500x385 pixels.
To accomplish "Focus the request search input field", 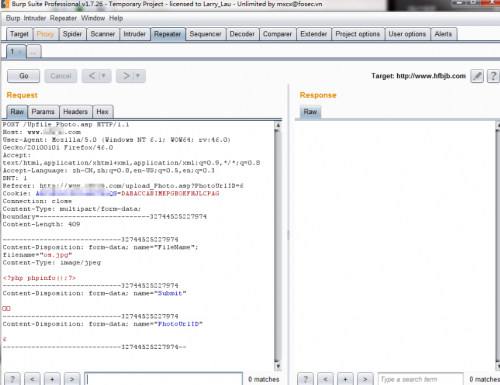I will click(x=163, y=379).
